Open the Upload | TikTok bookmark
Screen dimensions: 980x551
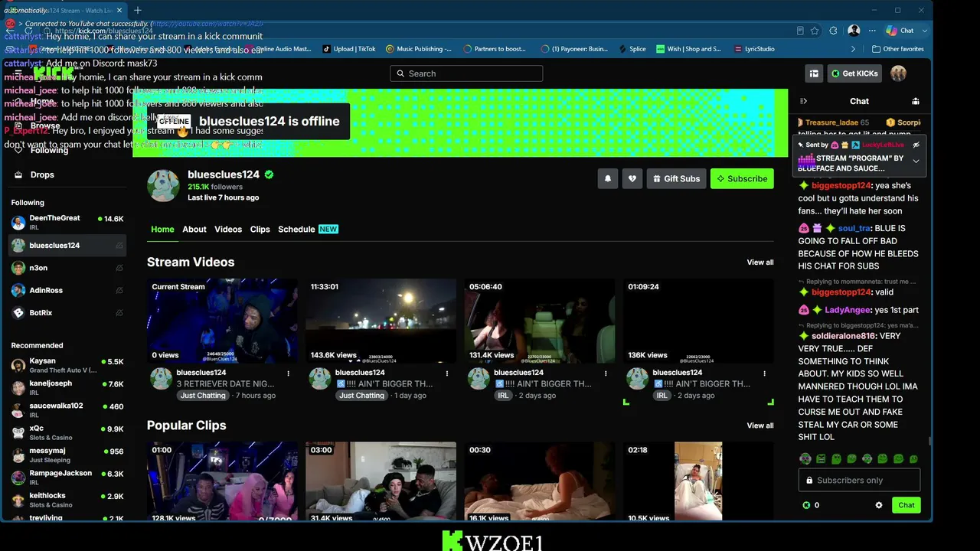349,49
